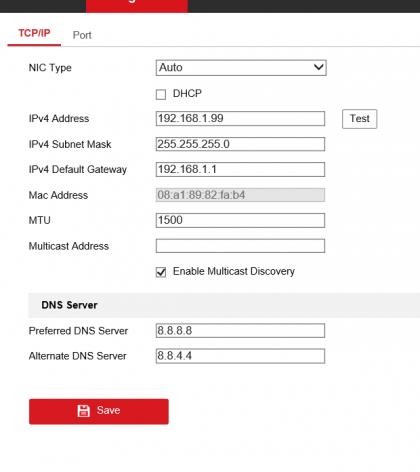Click the NIC Type dropdown arrow

click(318, 67)
